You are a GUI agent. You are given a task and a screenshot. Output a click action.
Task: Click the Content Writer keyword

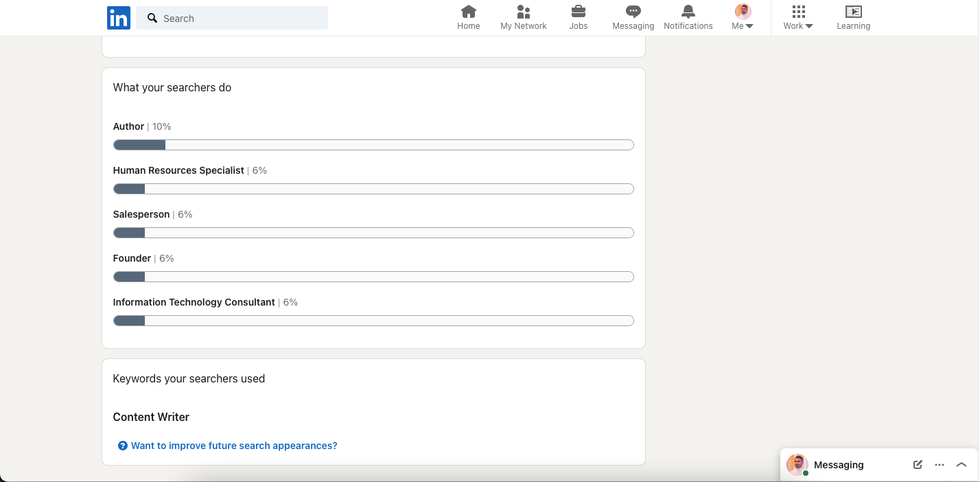[151, 417]
